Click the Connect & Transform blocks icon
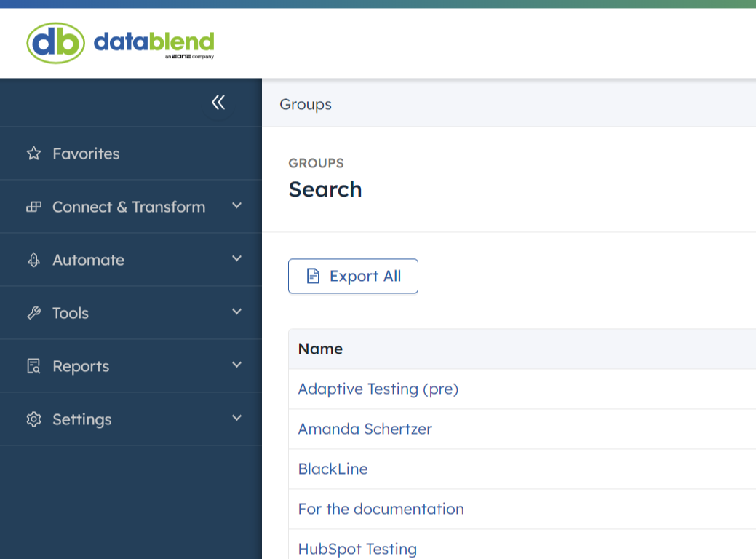The image size is (756, 559). (33, 207)
